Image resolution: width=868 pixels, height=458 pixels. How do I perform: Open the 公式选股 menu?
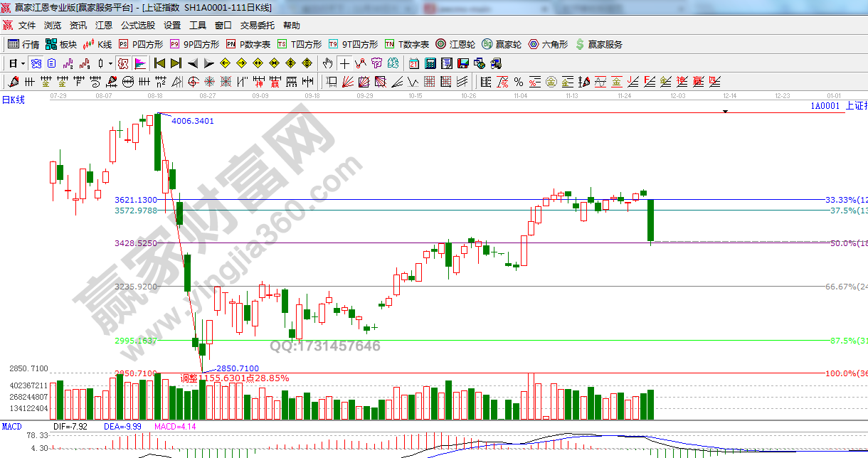click(137, 25)
